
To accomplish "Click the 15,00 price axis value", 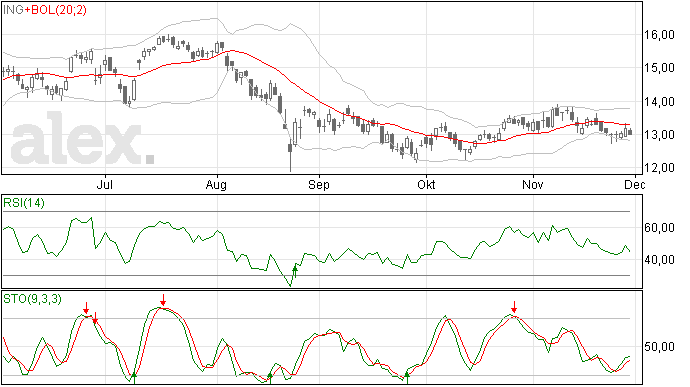I will [660, 68].
